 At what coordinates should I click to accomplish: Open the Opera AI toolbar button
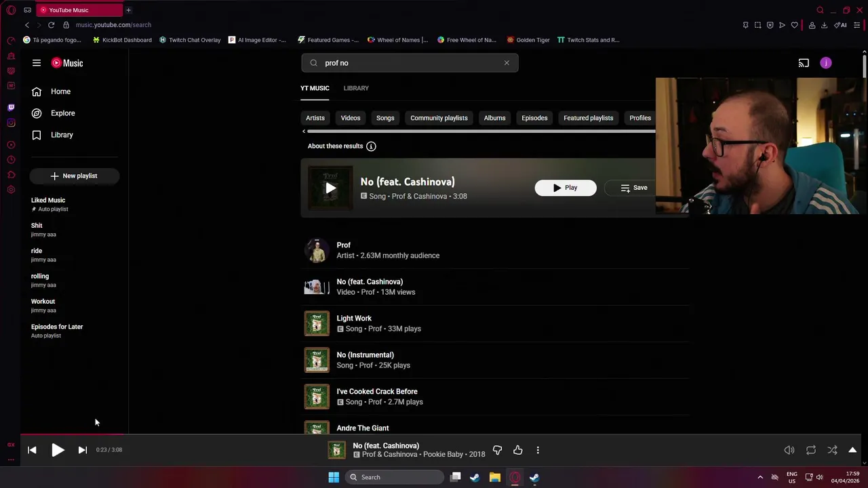(840, 25)
